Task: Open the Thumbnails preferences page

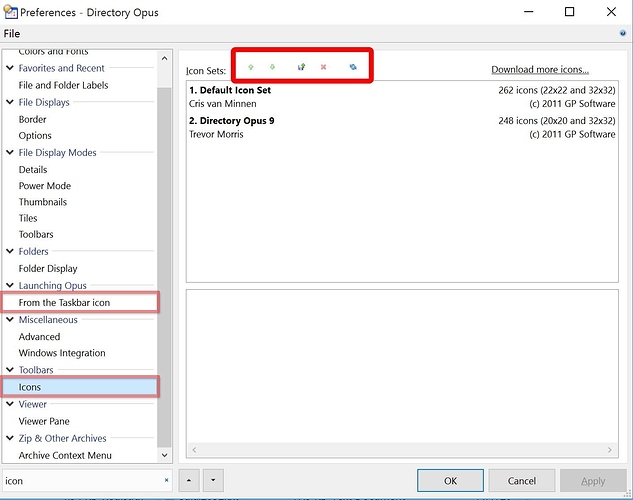Action: coord(42,202)
